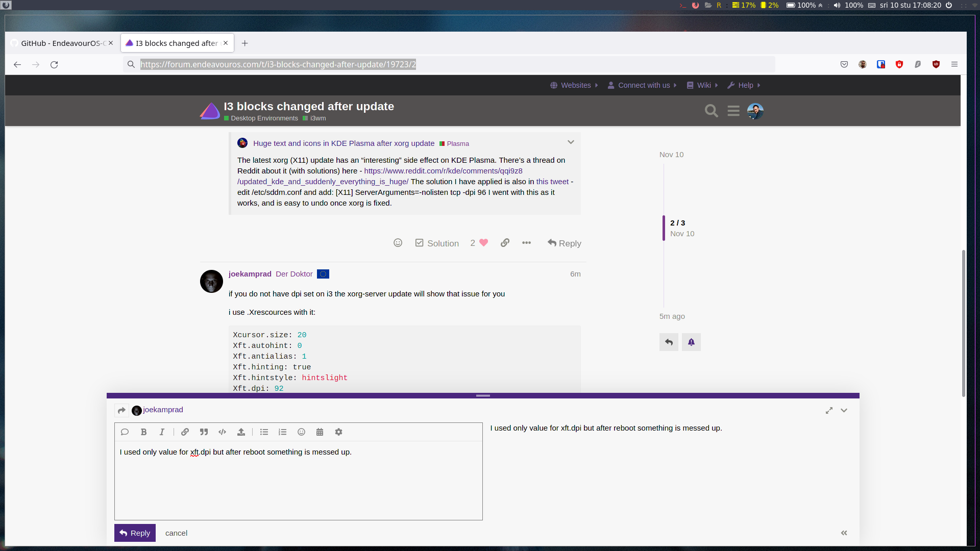Screen dimensions: 980x551
Task: Open Connect with us dropdown
Action: click(642, 85)
